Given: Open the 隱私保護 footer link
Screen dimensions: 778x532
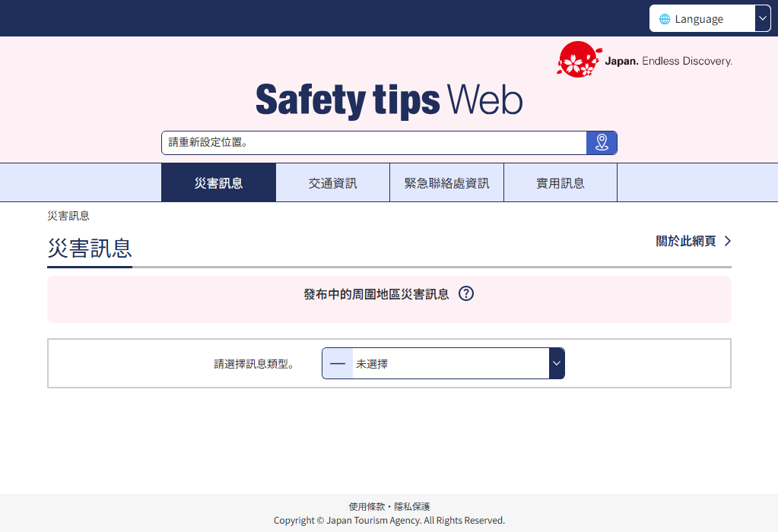Looking at the screenshot, I should [411, 506].
